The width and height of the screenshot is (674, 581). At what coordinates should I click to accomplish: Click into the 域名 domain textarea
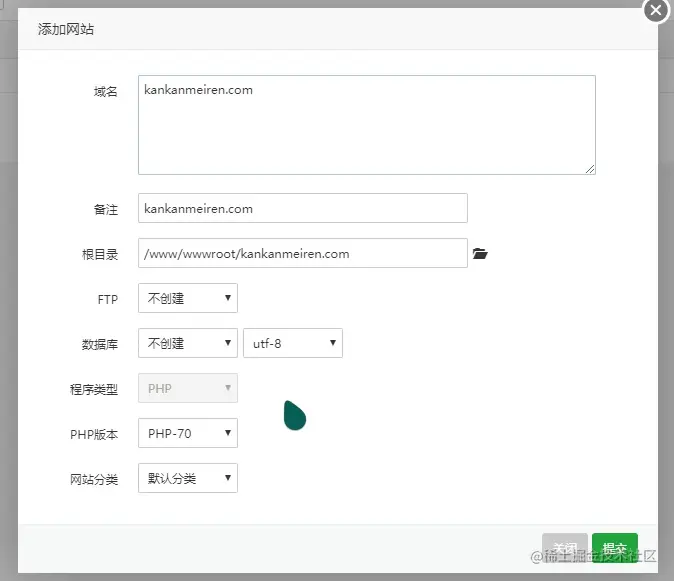pyautogui.click(x=367, y=125)
